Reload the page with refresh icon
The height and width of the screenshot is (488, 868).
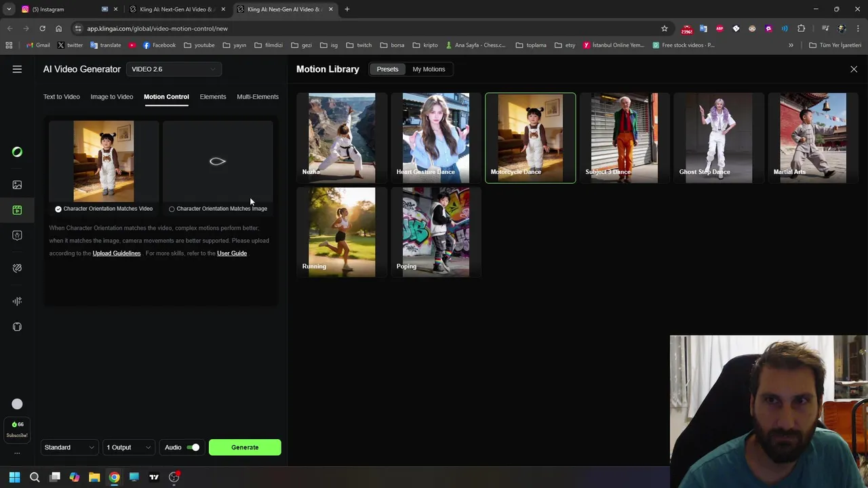pos(42,28)
